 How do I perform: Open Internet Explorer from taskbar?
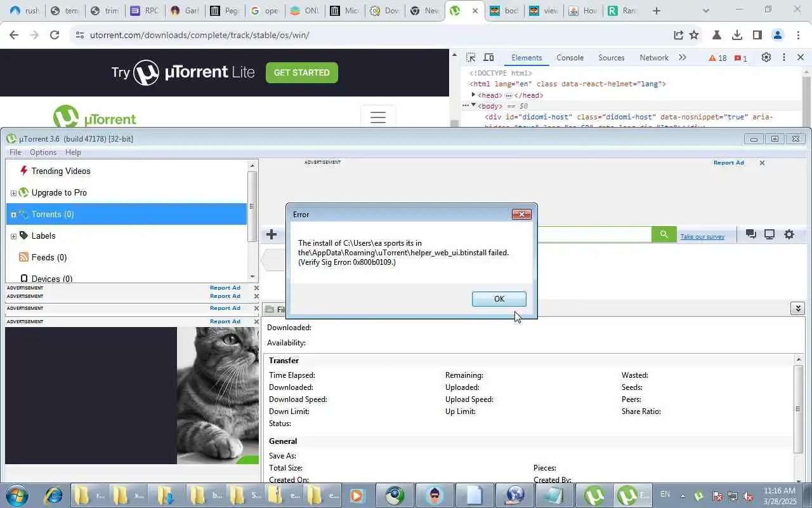53,495
